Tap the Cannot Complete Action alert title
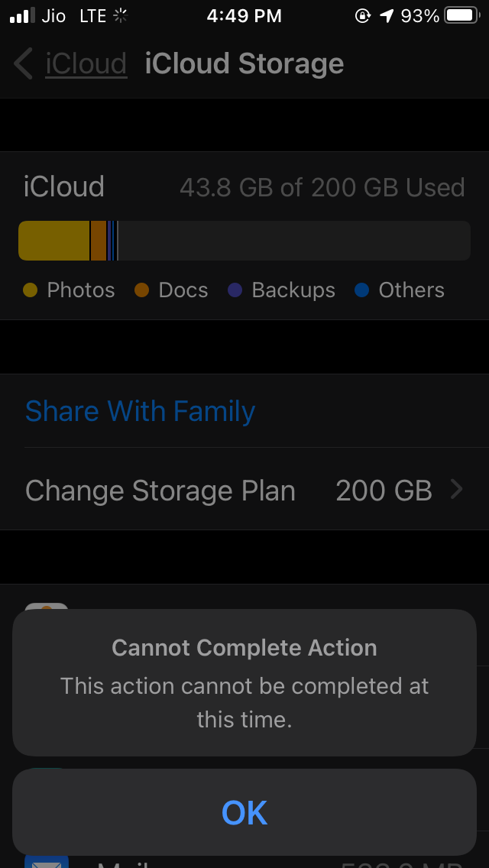 point(244,648)
